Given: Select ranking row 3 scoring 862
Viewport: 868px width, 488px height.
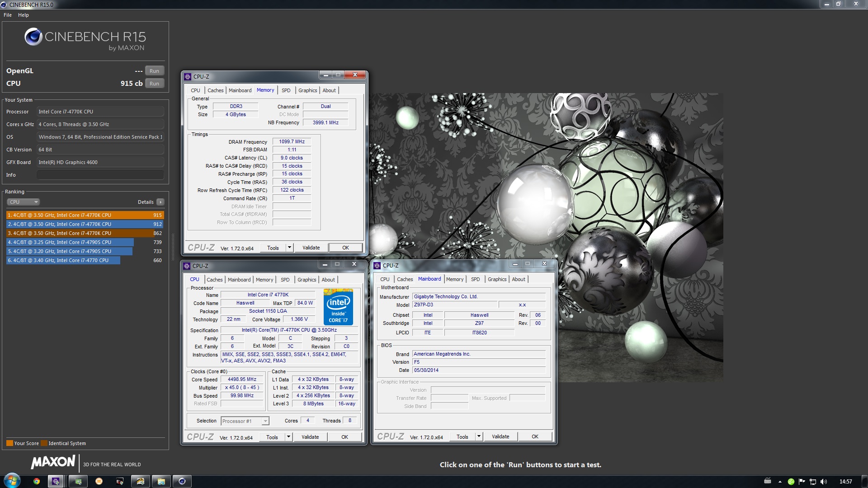Looking at the screenshot, I should (x=85, y=233).
